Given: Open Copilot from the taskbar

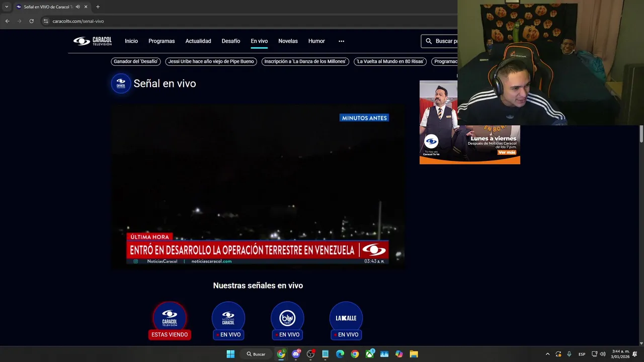Looking at the screenshot, I should pos(399,354).
